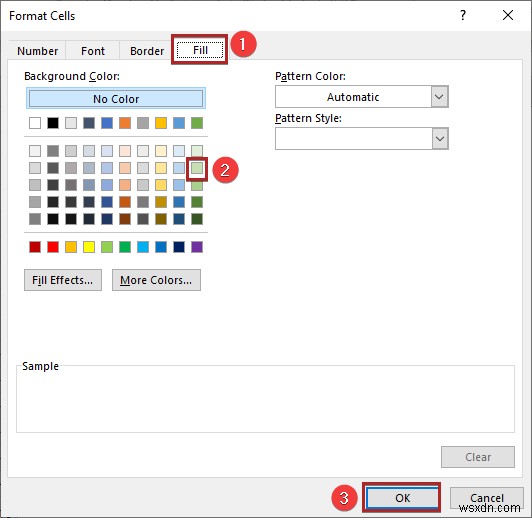
Task: Close the Format Cells dialog
Action: [508, 15]
